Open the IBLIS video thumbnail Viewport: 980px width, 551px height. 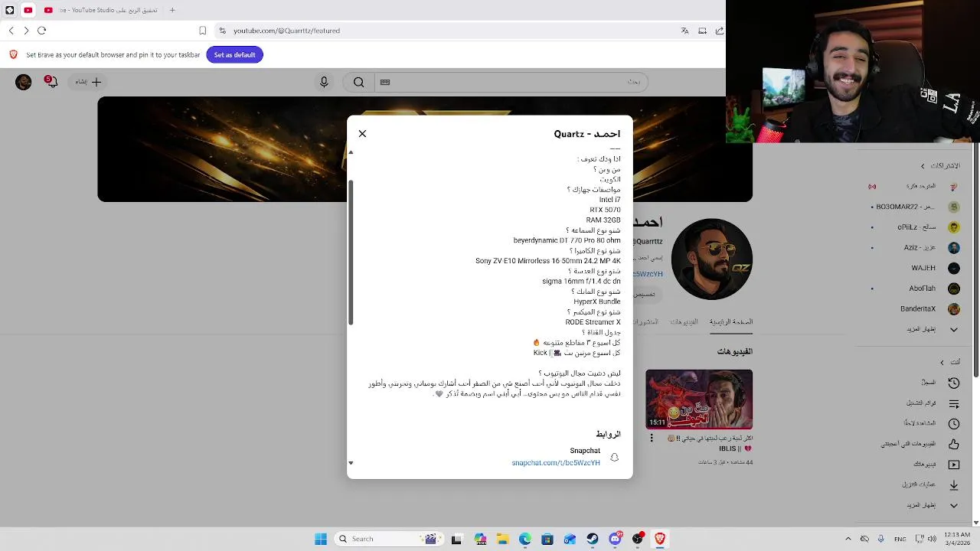click(699, 399)
